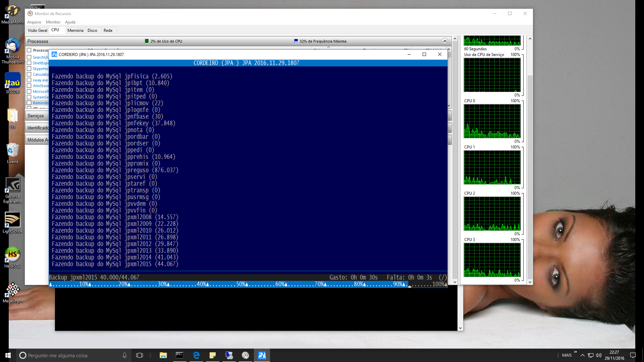Image resolution: width=644 pixels, height=362 pixels.
Task: Open the Task View taskbar button
Action: (140, 355)
